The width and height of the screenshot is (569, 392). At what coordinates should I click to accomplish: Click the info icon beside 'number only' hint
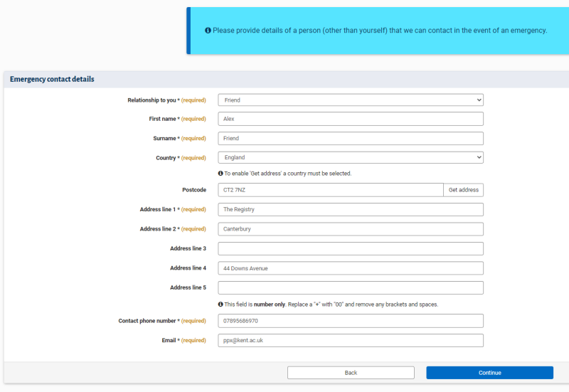pos(220,304)
